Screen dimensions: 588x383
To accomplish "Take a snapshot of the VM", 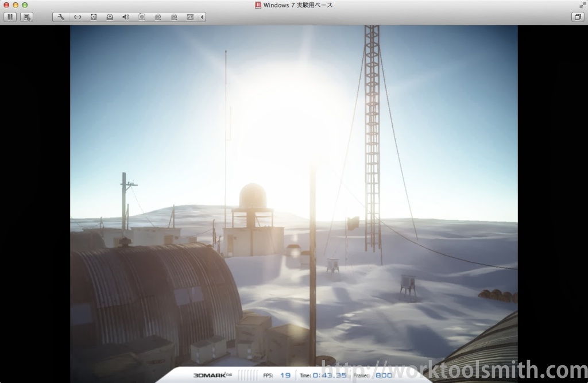I will (x=26, y=17).
